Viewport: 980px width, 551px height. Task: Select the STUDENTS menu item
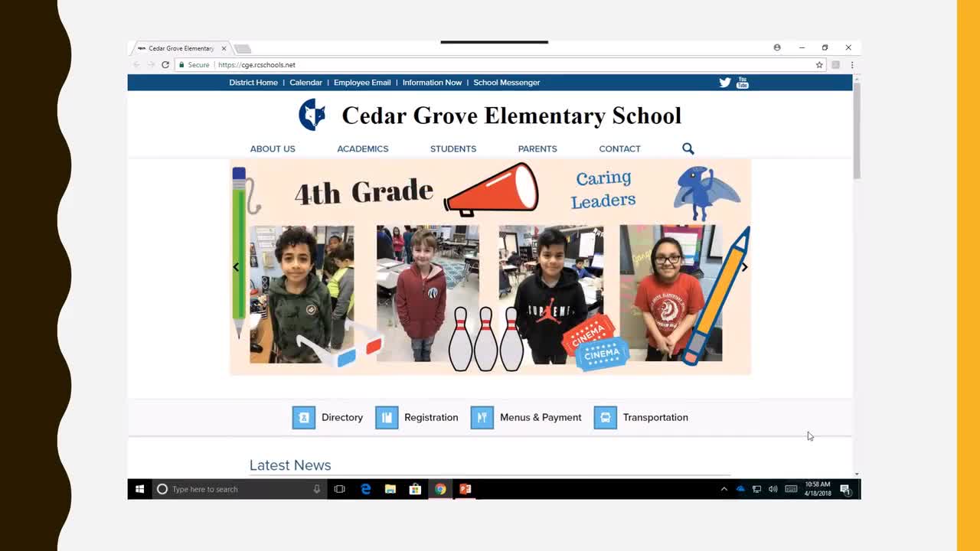click(x=453, y=148)
